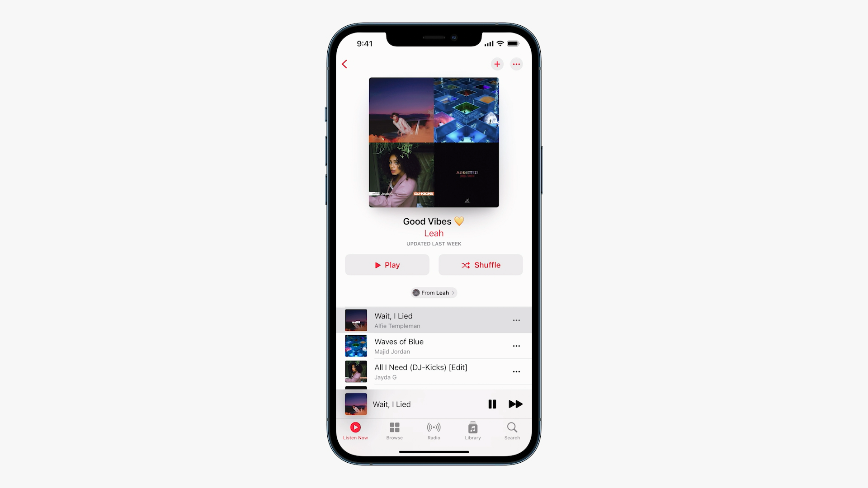Tap Radio tab icon
The image size is (868, 488).
[x=434, y=430]
